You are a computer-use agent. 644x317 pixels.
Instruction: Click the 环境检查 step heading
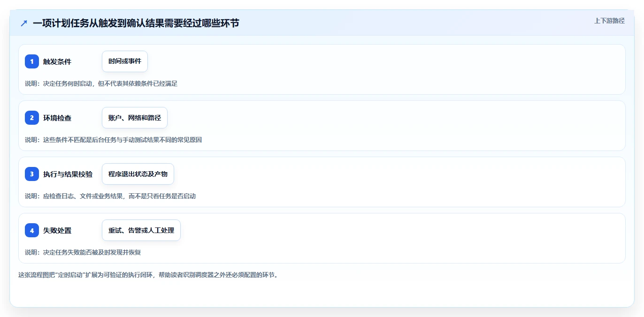57,118
